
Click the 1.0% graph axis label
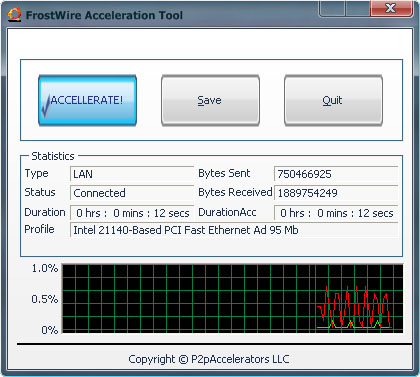coord(45,268)
